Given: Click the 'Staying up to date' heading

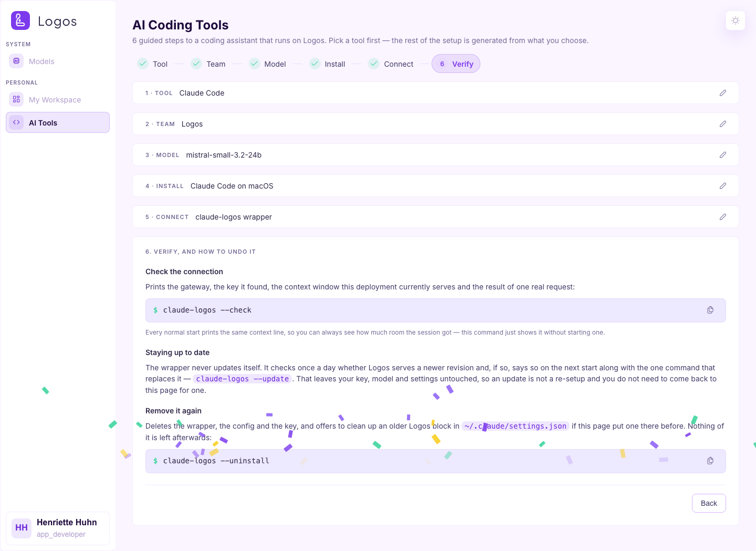Looking at the screenshot, I should 177,352.
